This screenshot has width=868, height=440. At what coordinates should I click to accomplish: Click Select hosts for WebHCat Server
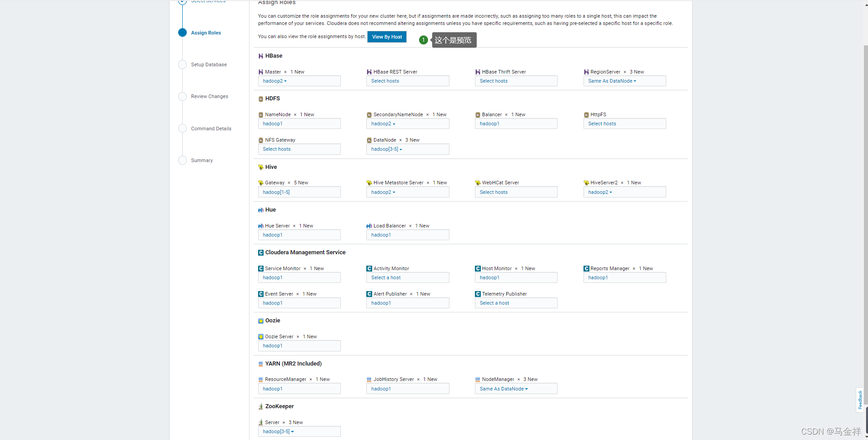tap(516, 192)
